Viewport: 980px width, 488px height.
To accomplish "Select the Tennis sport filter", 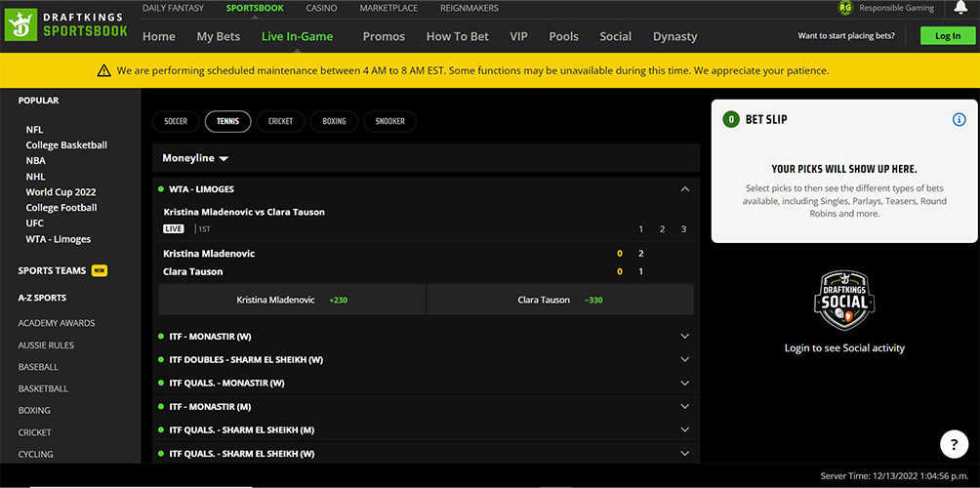I will tap(228, 121).
